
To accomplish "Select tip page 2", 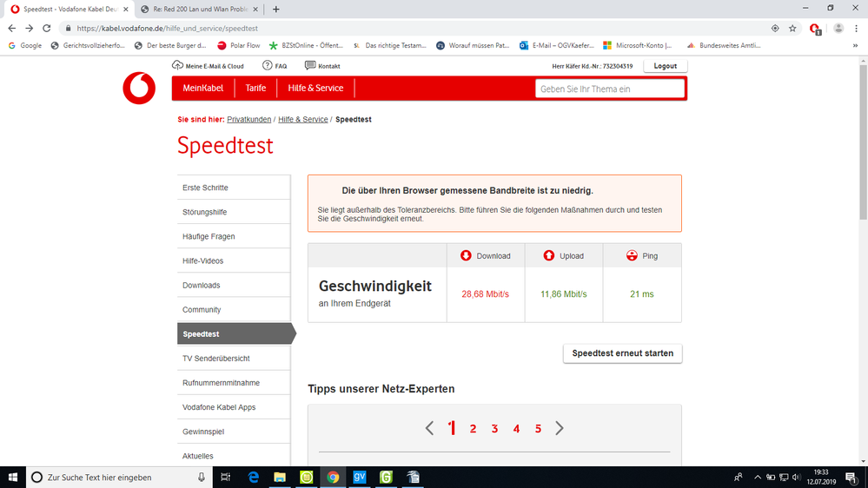I will (473, 428).
